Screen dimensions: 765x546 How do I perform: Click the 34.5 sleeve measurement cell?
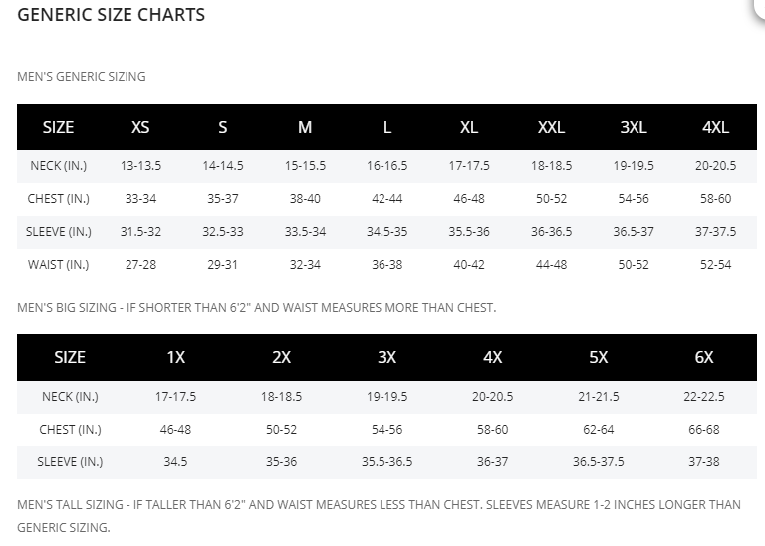click(x=176, y=462)
